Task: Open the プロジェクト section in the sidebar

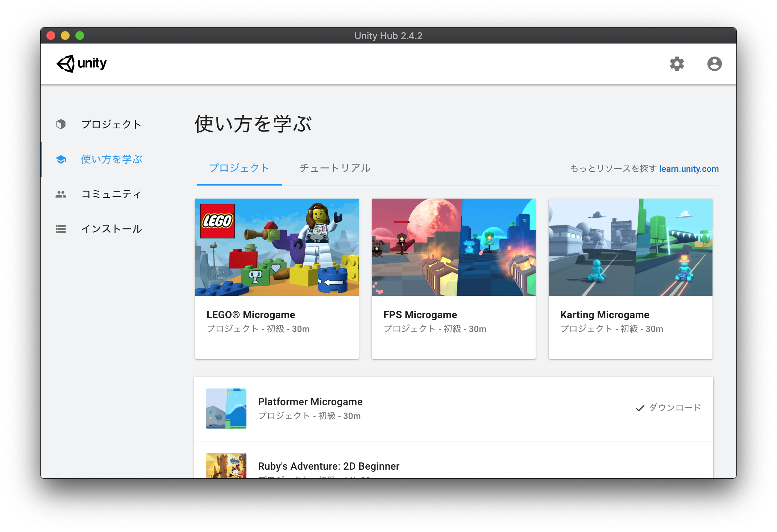Action: [x=112, y=124]
